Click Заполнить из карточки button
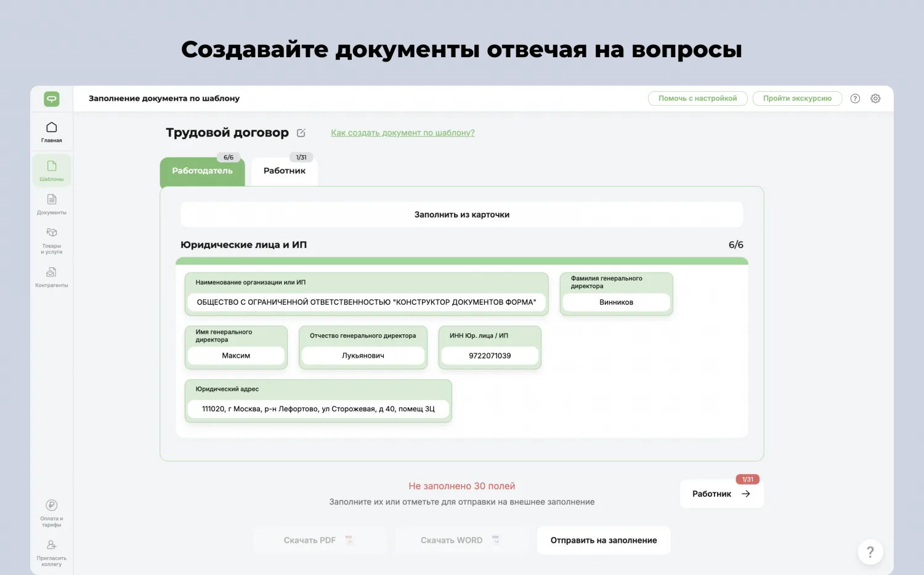 click(x=461, y=215)
